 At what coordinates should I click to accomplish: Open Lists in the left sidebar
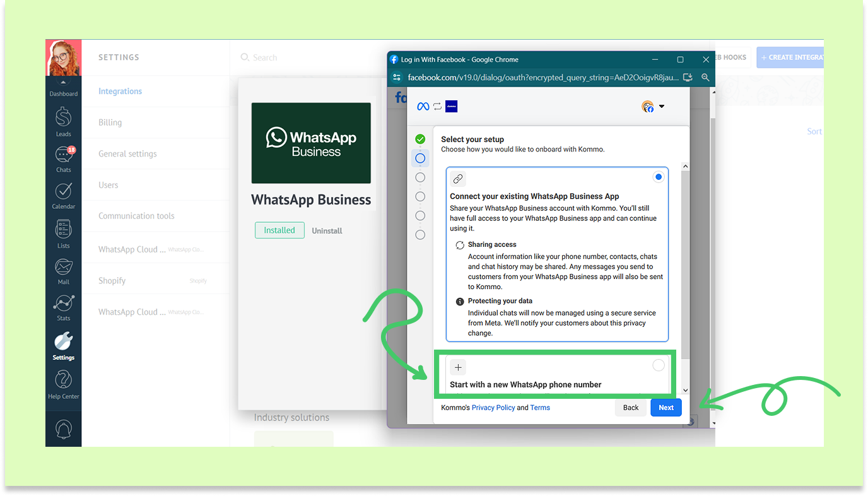[x=63, y=233]
